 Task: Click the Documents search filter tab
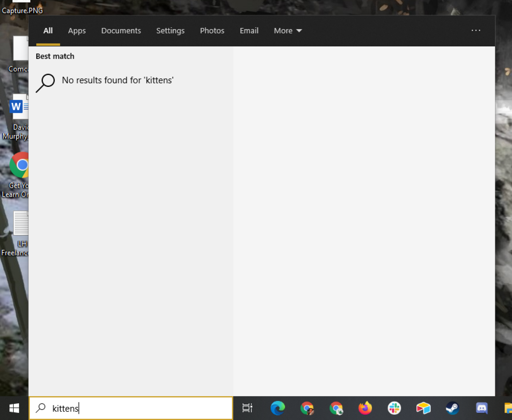point(121,30)
